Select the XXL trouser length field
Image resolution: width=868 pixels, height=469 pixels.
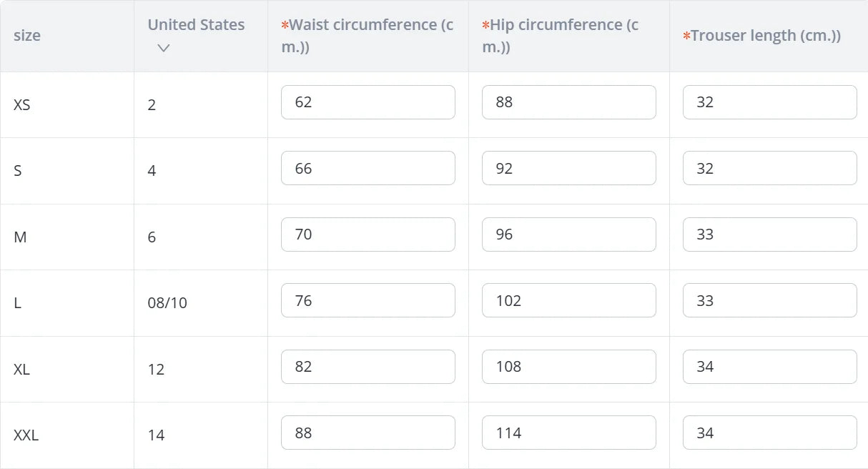tap(769, 433)
